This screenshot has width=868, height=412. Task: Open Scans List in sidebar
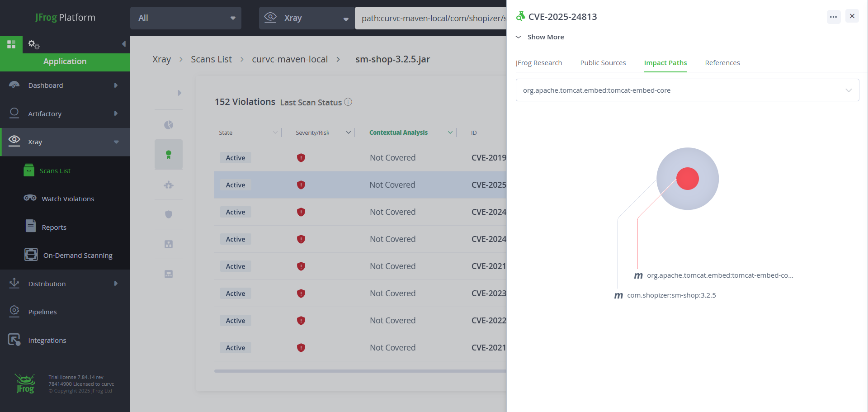tap(55, 171)
